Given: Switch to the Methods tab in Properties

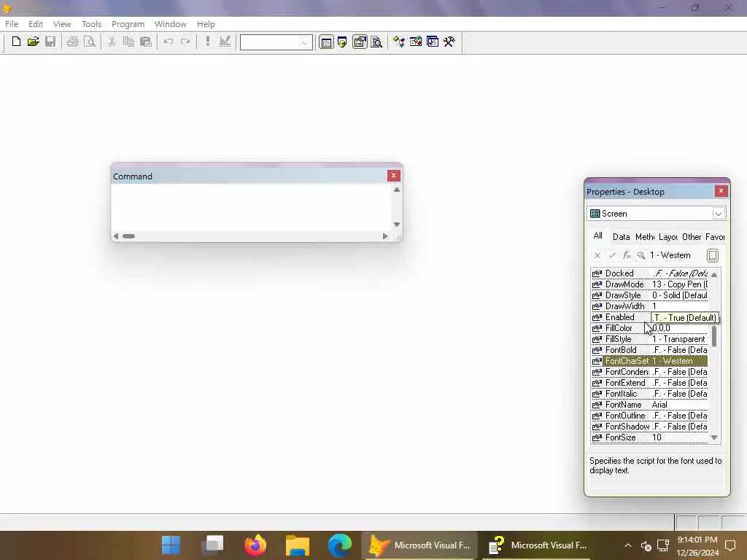Looking at the screenshot, I should click(645, 237).
